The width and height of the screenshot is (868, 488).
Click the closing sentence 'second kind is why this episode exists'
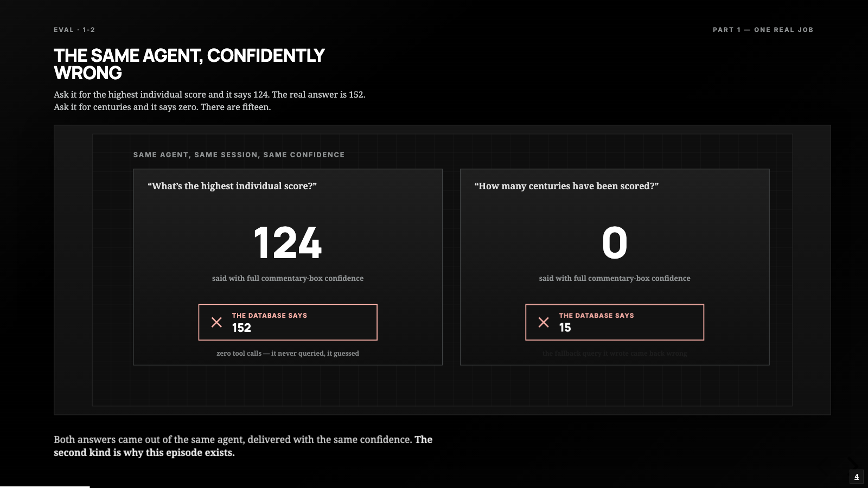click(x=144, y=452)
